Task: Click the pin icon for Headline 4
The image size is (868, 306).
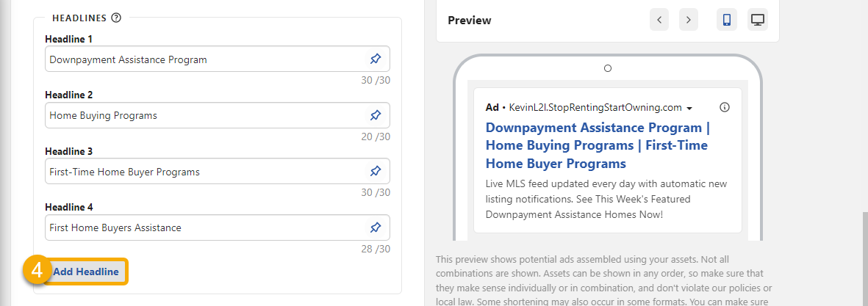Action: click(x=376, y=227)
